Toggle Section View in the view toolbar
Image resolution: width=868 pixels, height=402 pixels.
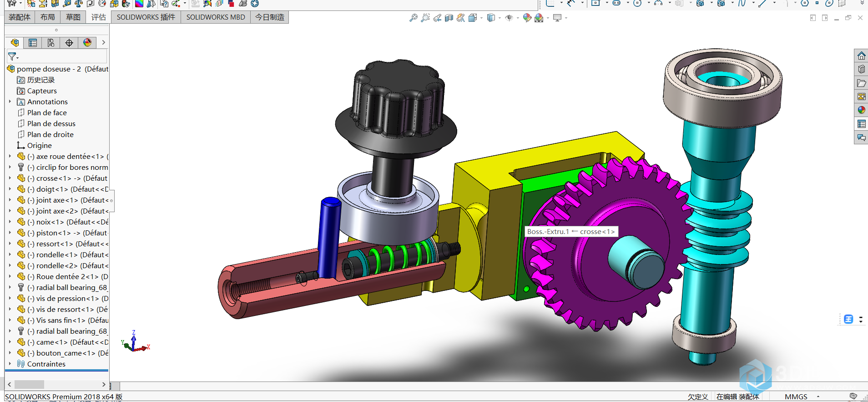tap(449, 18)
